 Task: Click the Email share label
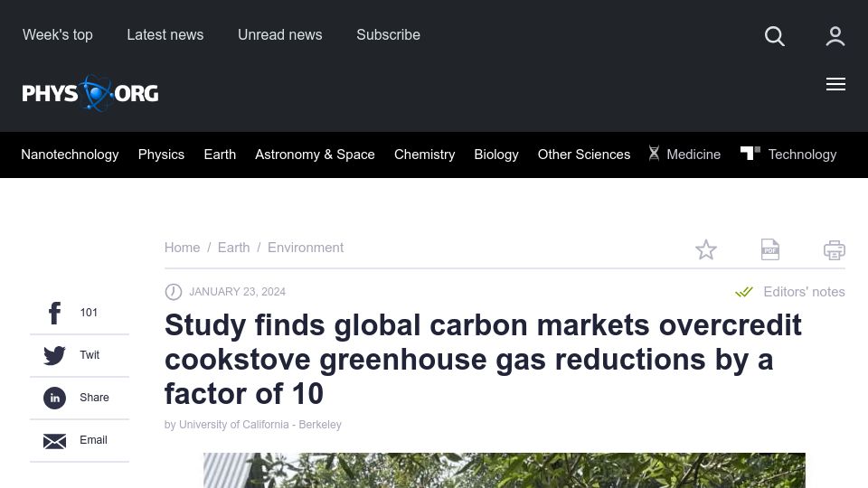tap(93, 440)
